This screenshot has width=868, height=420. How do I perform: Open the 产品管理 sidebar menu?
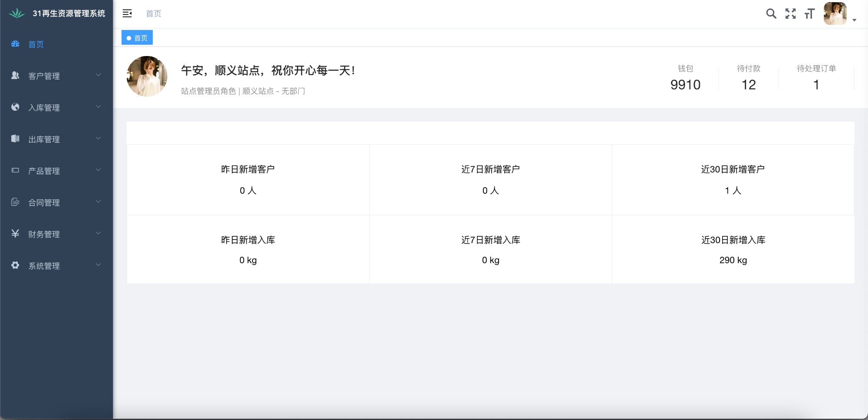pos(56,171)
